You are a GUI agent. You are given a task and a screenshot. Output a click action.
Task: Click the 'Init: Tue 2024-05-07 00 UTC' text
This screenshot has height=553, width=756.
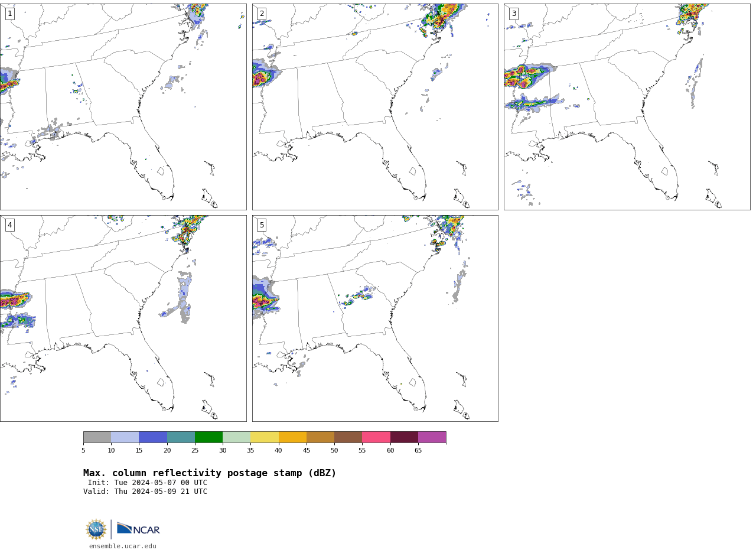pos(148,483)
